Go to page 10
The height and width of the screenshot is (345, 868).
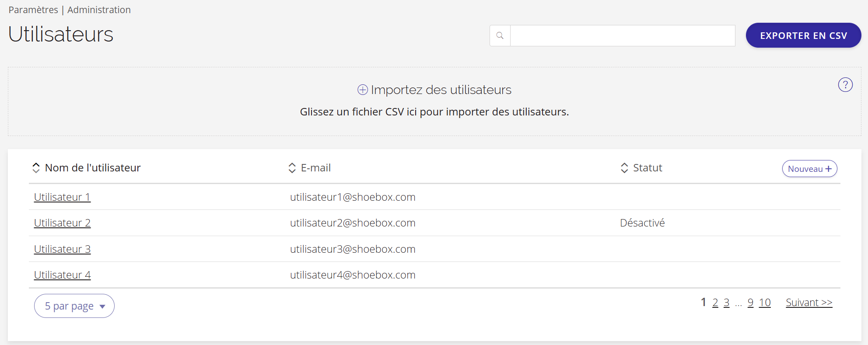coord(765,303)
